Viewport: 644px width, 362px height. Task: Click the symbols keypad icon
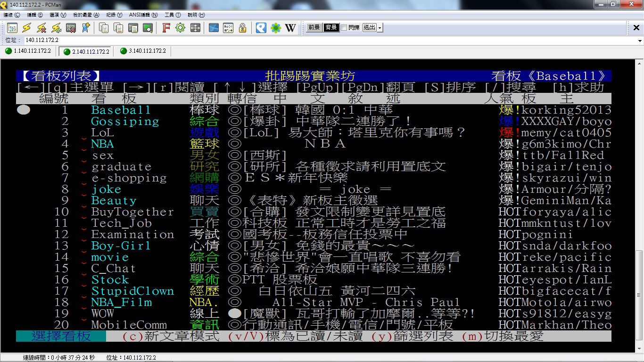click(x=228, y=28)
